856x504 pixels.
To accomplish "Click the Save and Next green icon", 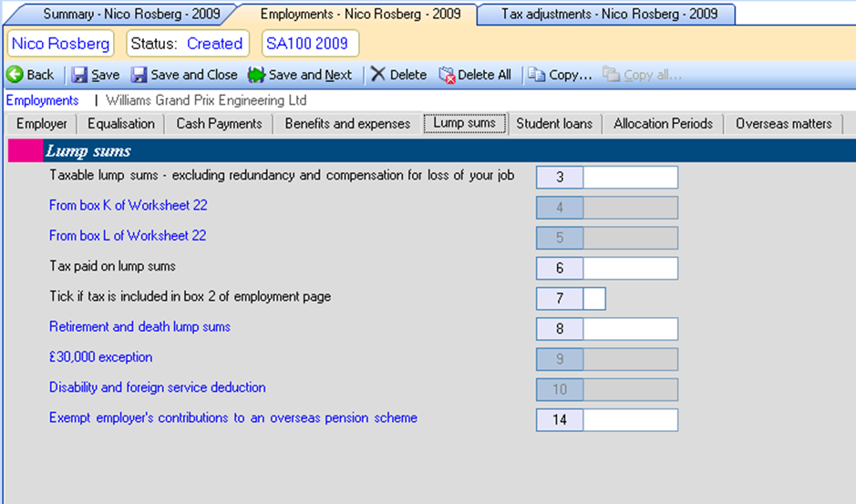I will click(x=256, y=75).
